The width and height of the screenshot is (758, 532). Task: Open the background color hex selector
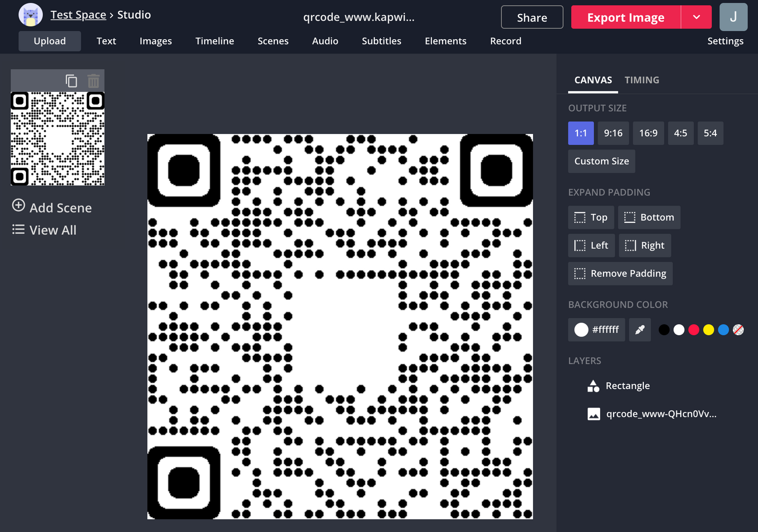(x=596, y=330)
